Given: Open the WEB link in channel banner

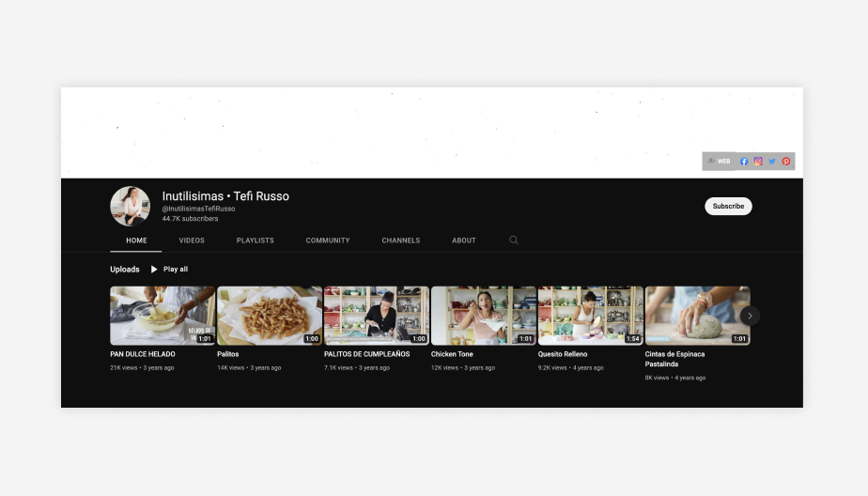Looking at the screenshot, I should 719,162.
